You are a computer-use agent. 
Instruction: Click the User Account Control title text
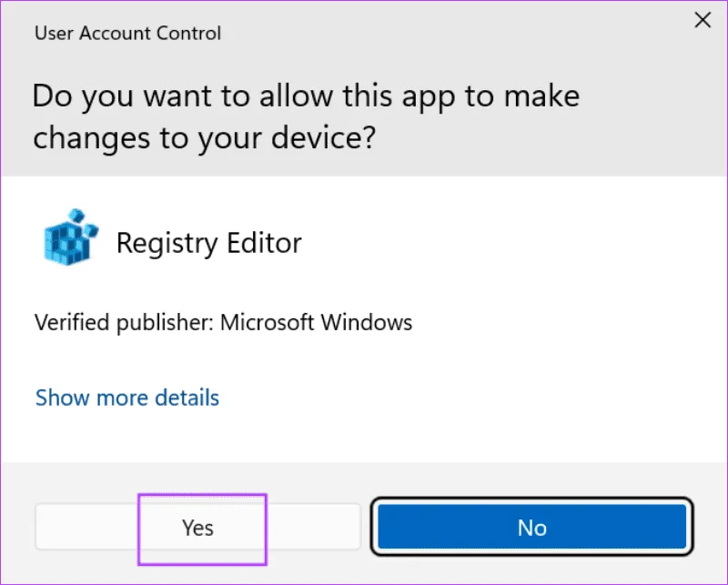pos(126,33)
